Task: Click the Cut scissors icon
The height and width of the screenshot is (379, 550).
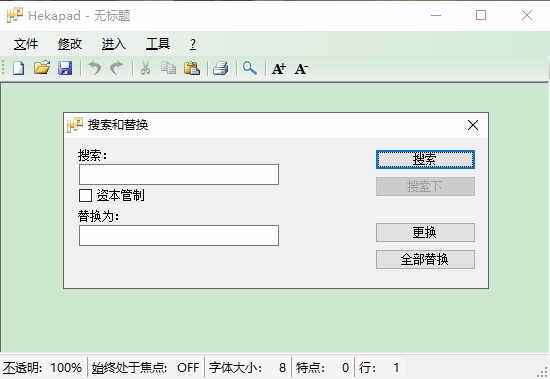Action: pyautogui.click(x=145, y=68)
